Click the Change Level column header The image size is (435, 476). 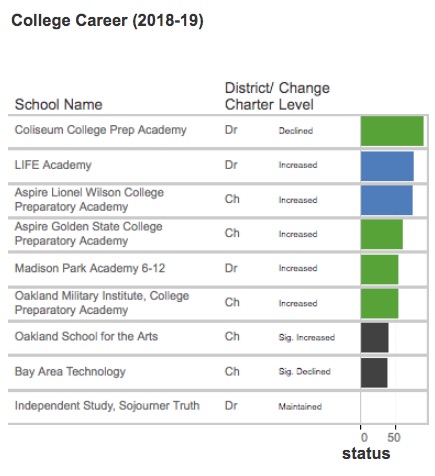pyautogui.click(x=304, y=96)
